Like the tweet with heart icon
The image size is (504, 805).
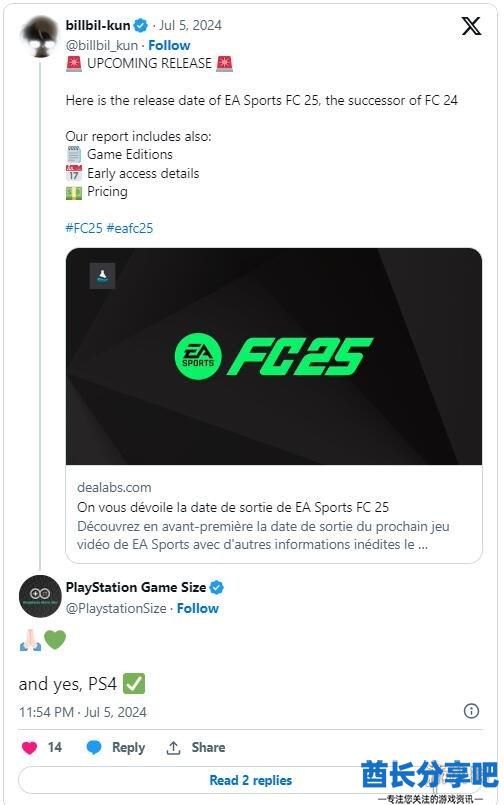[x=30, y=748]
